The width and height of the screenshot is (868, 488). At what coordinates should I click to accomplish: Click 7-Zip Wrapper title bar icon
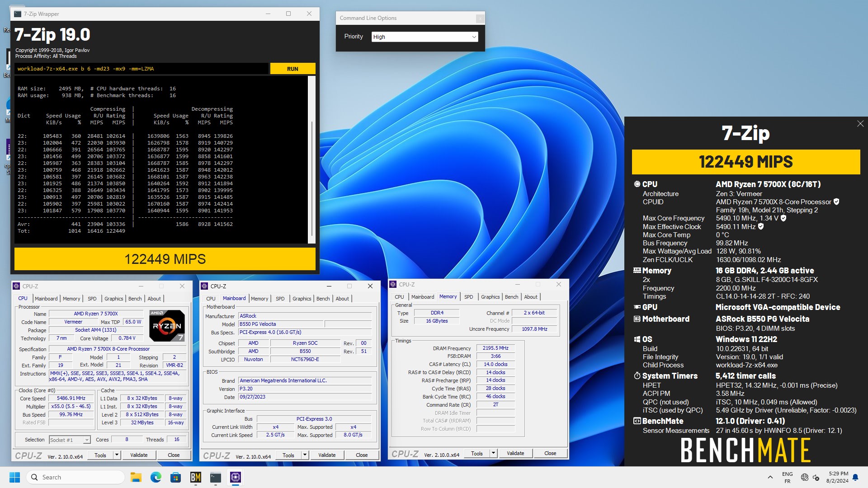[17, 14]
